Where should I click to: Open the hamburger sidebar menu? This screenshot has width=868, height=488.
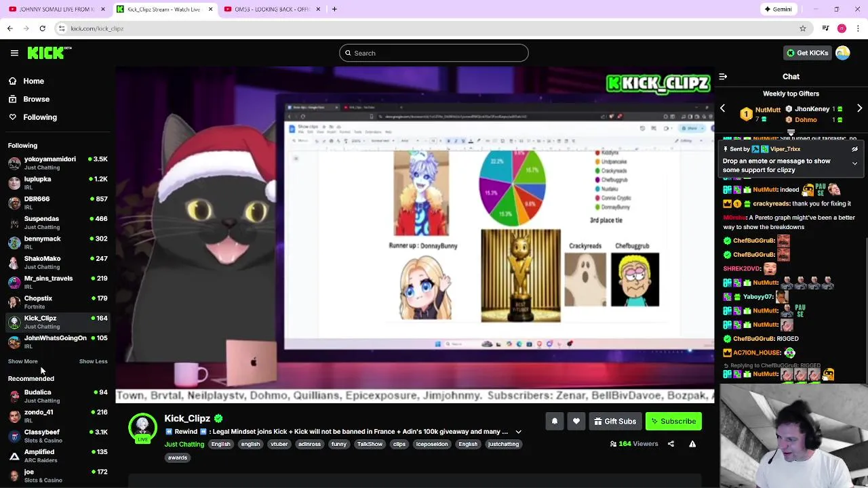[x=14, y=53]
